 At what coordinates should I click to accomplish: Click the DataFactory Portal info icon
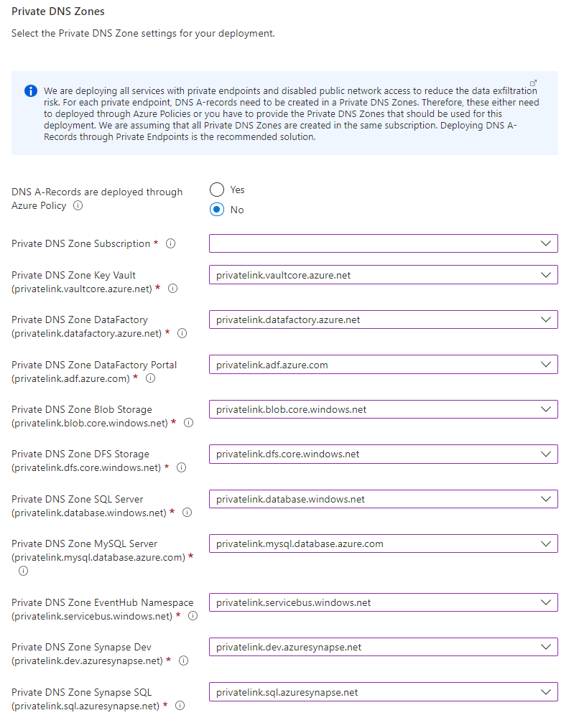pyautogui.click(x=150, y=378)
